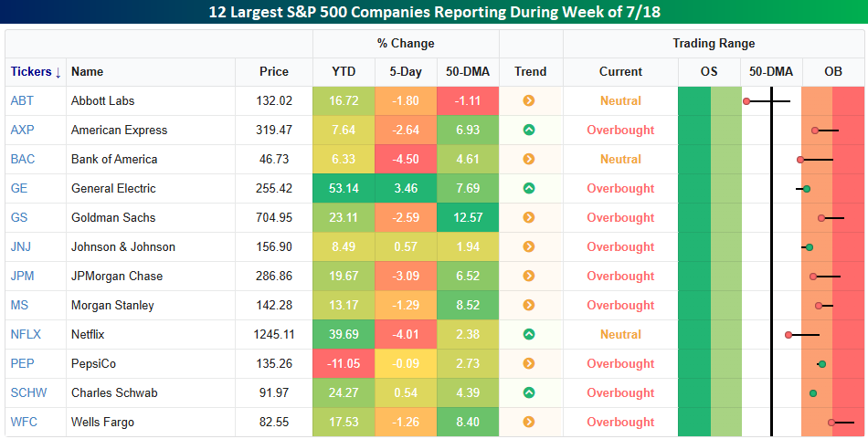Click the green uptrend icon for American Express

pyautogui.click(x=529, y=131)
